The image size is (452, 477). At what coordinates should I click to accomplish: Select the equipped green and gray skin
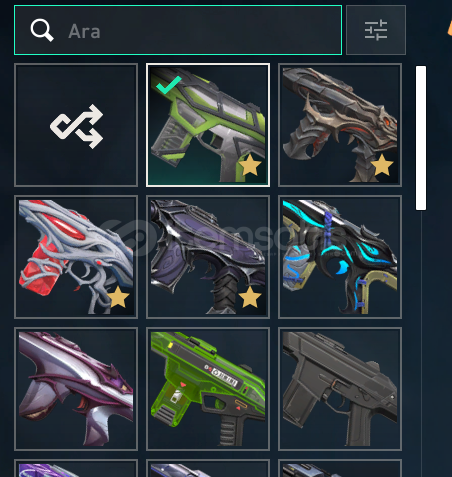(208, 125)
